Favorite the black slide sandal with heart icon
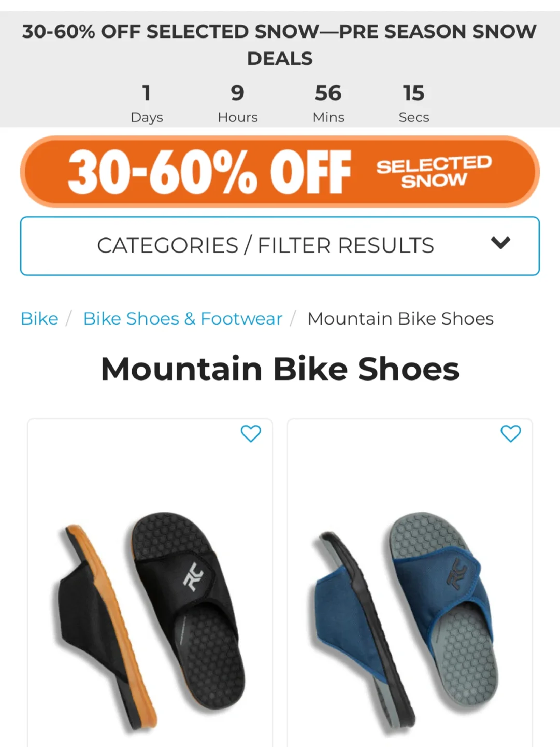Viewport: 560px width, 747px height. (x=251, y=434)
